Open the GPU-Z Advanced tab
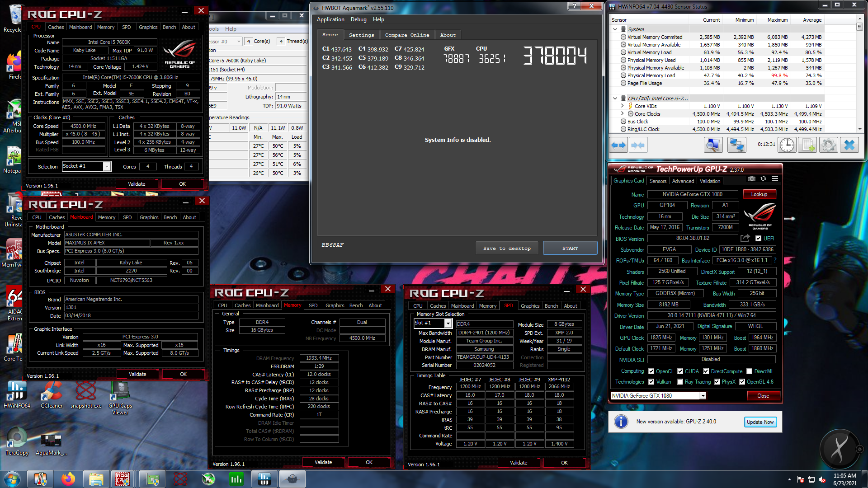868x488 pixels. point(683,181)
